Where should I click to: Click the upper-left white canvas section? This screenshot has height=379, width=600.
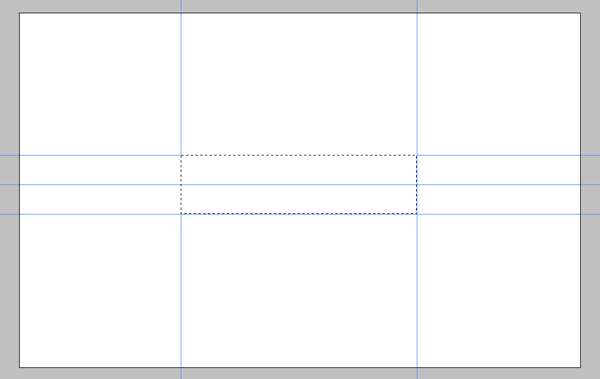(100, 84)
